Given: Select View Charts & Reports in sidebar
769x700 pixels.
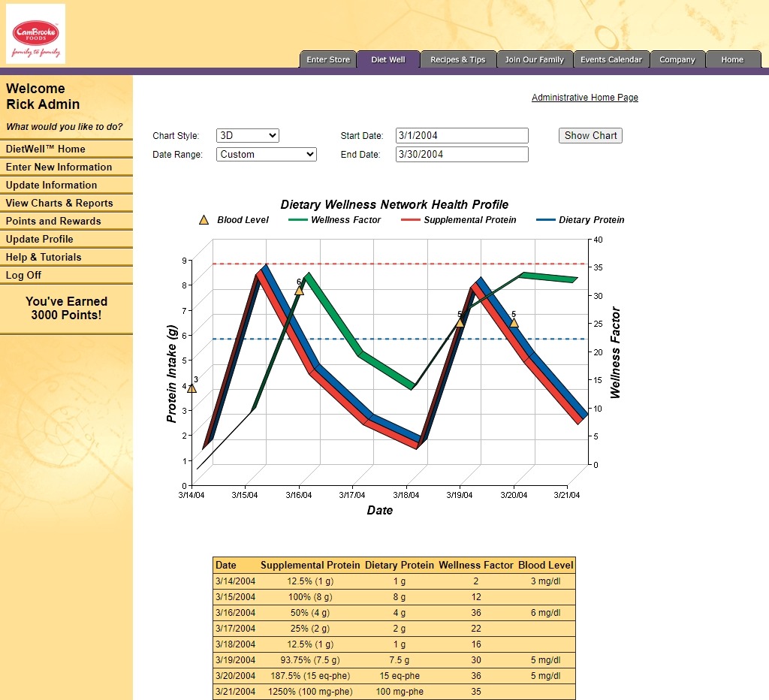Looking at the screenshot, I should [59, 203].
